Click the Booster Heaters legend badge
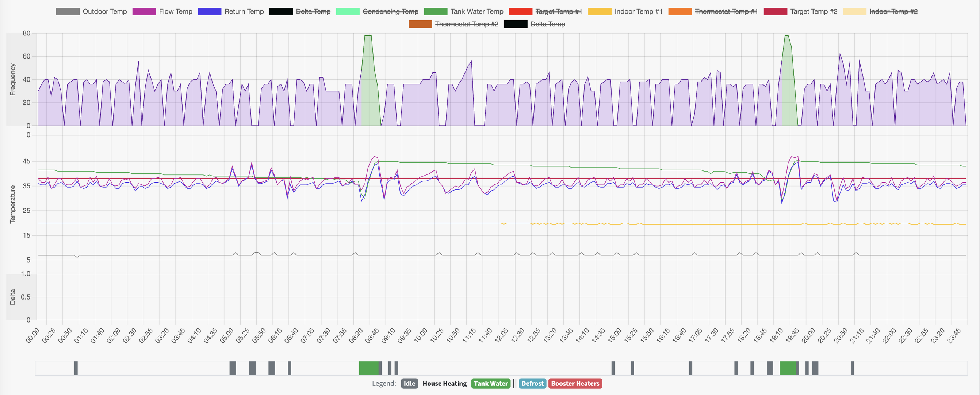 575,384
